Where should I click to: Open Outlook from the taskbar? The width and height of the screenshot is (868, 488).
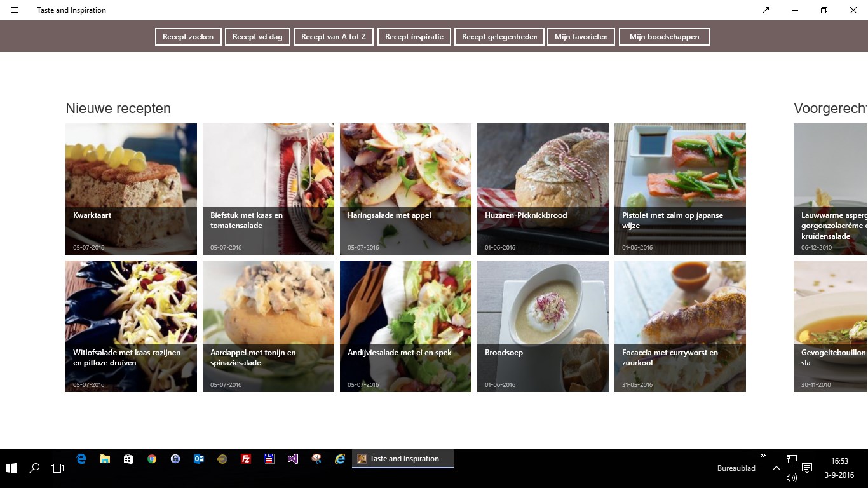(x=199, y=459)
